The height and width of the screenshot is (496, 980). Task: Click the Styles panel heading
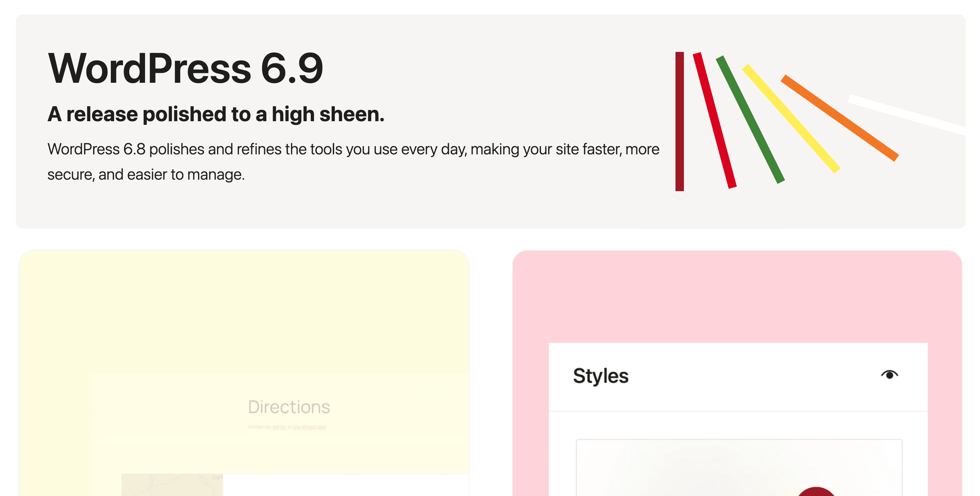(x=600, y=376)
